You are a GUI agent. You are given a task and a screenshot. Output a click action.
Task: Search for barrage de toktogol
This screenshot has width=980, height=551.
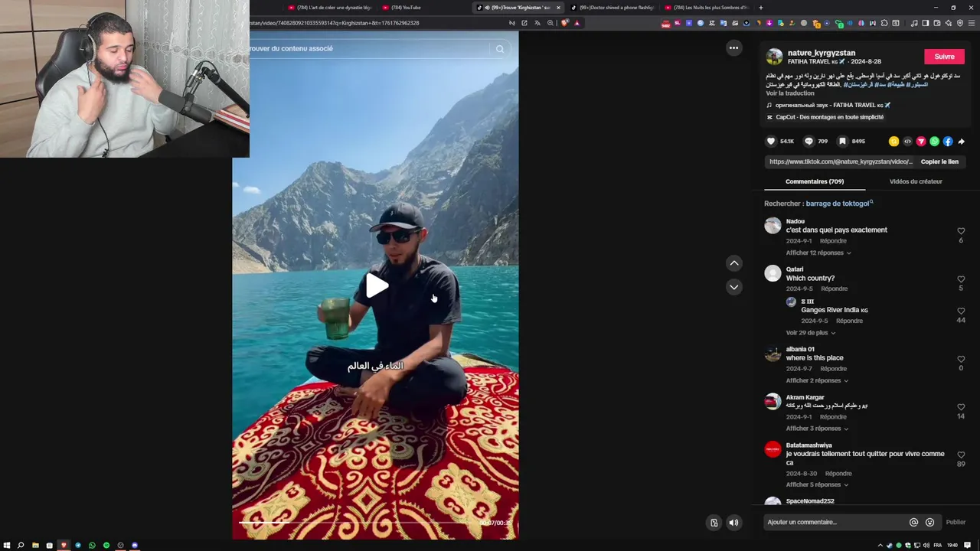pyautogui.click(x=839, y=204)
